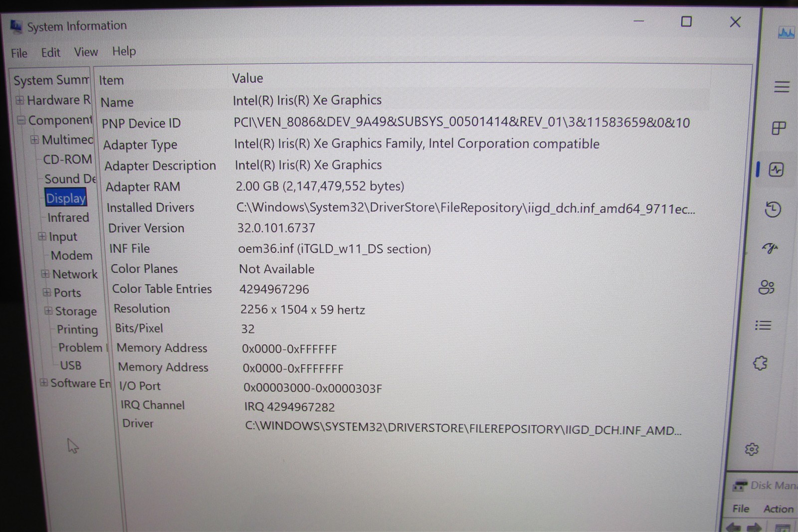Click the 2256 x 1504 x 59 hertz value
Screen dimensions: 798x532
(x=303, y=310)
